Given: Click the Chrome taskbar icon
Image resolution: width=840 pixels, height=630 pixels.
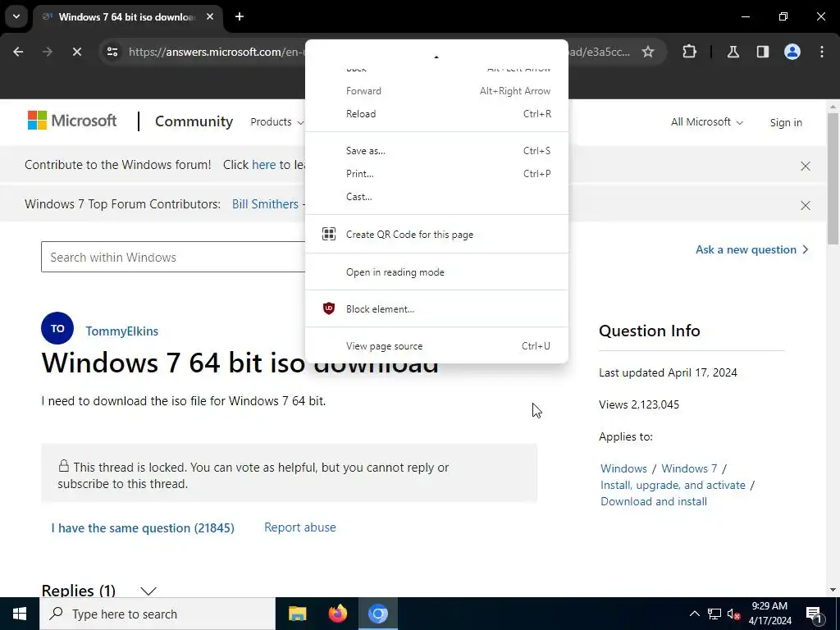Looking at the screenshot, I should 377,614.
